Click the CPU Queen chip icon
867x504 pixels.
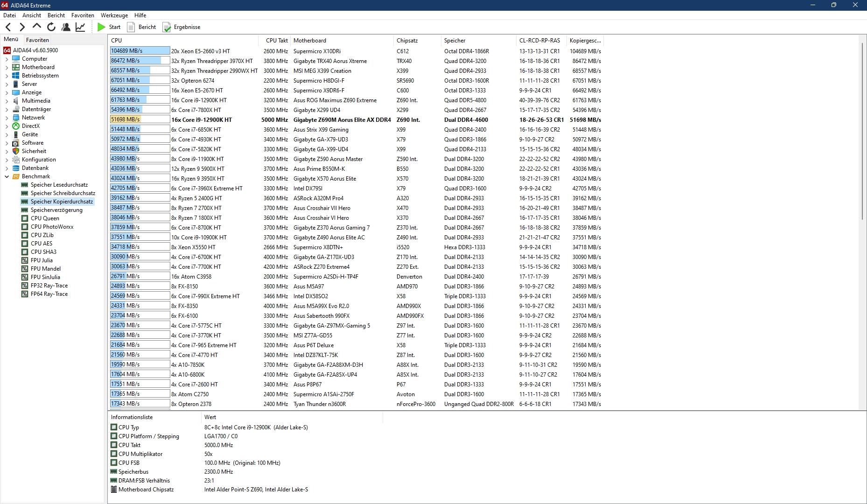[x=25, y=218]
